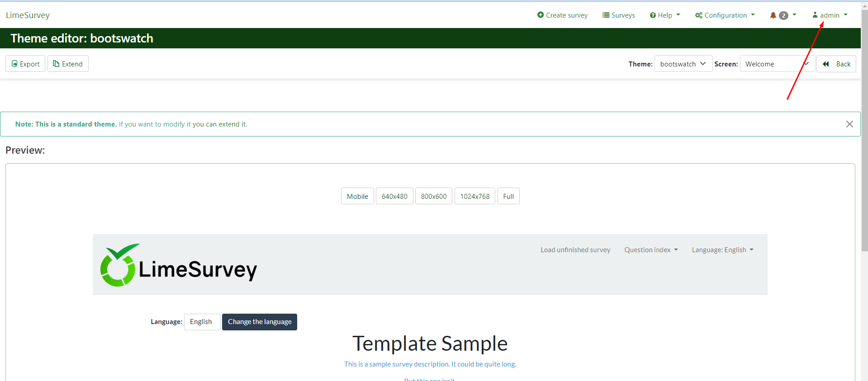The height and width of the screenshot is (381, 868).
Task: Click the notifications bell icon
Action: point(773,15)
